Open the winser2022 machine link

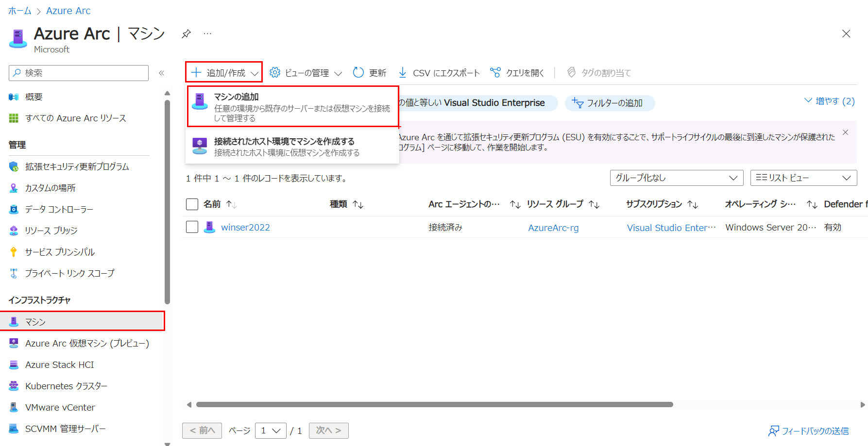coord(245,228)
